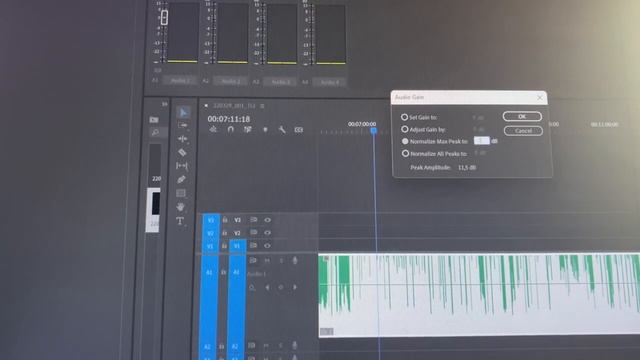This screenshot has height=360, width=640.
Task: Cancel the Audio Gain dialog
Action: tap(523, 131)
